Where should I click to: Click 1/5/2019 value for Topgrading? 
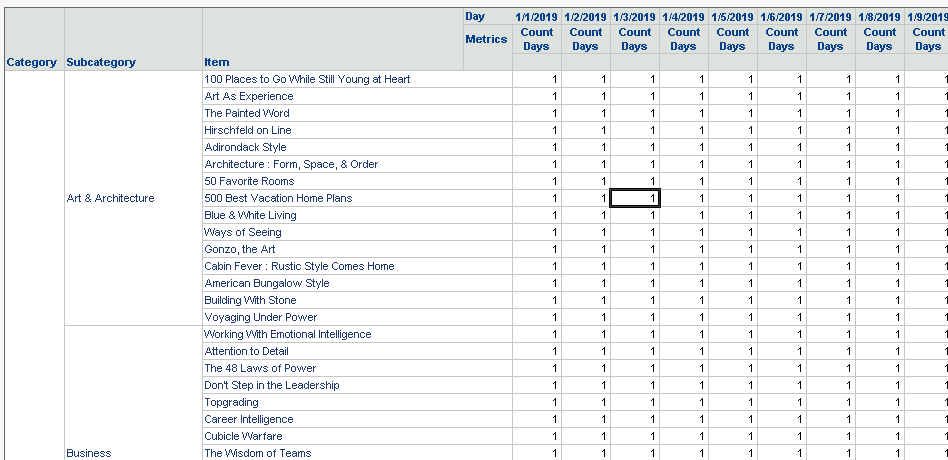(732, 402)
